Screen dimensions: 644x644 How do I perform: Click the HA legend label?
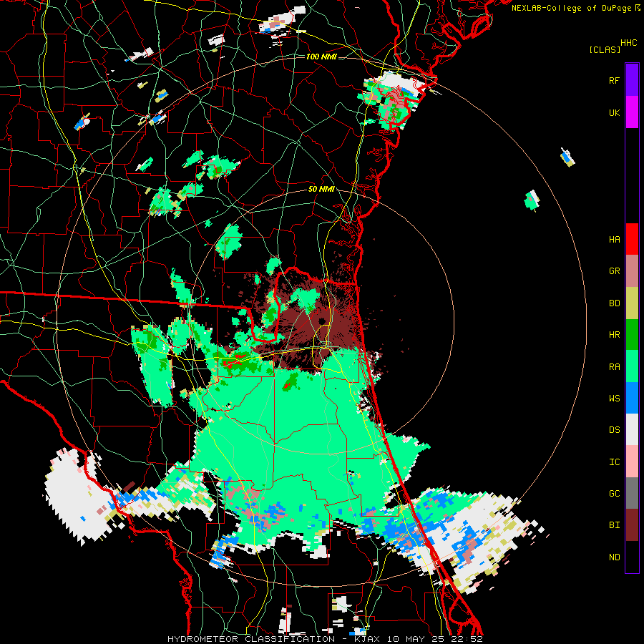615,239
